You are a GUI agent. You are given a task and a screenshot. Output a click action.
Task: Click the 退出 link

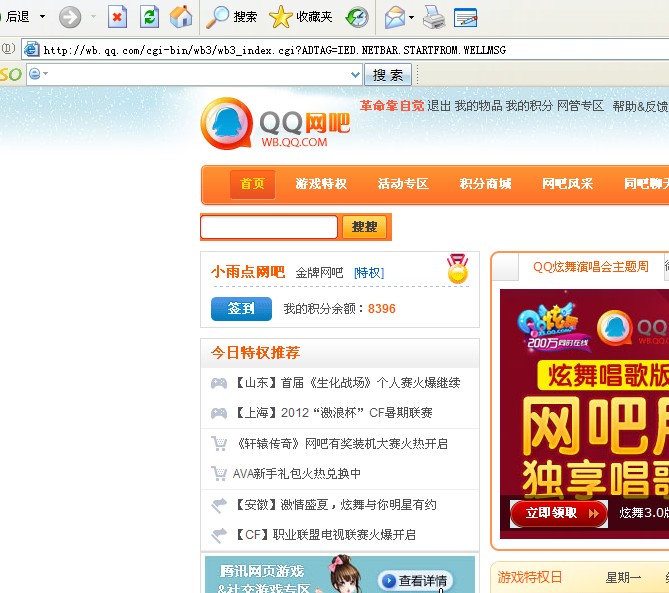coord(439,105)
